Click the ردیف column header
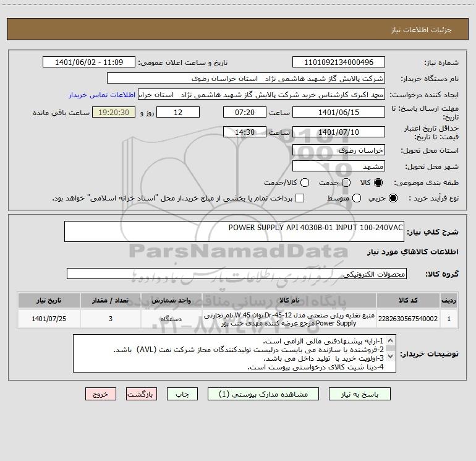Viewport: 476px width, 461px height. [x=449, y=300]
